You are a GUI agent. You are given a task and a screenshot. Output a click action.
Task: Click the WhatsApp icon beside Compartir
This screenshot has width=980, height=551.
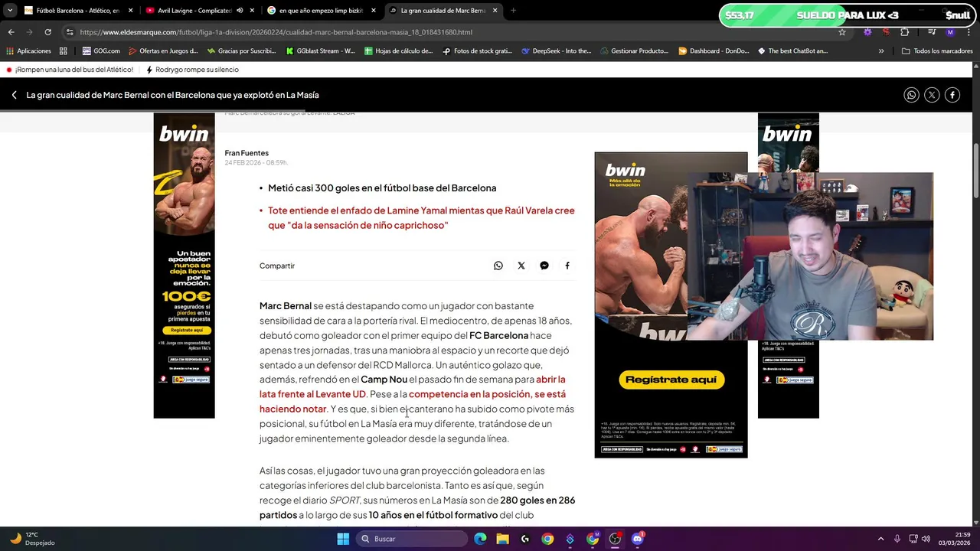(498, 266)
